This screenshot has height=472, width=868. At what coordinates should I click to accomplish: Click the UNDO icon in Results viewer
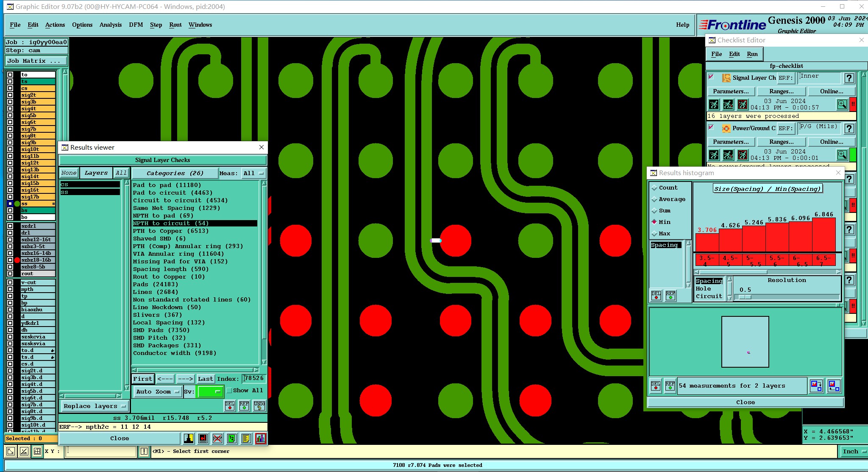pyautogui.click(x=259, y=406)
